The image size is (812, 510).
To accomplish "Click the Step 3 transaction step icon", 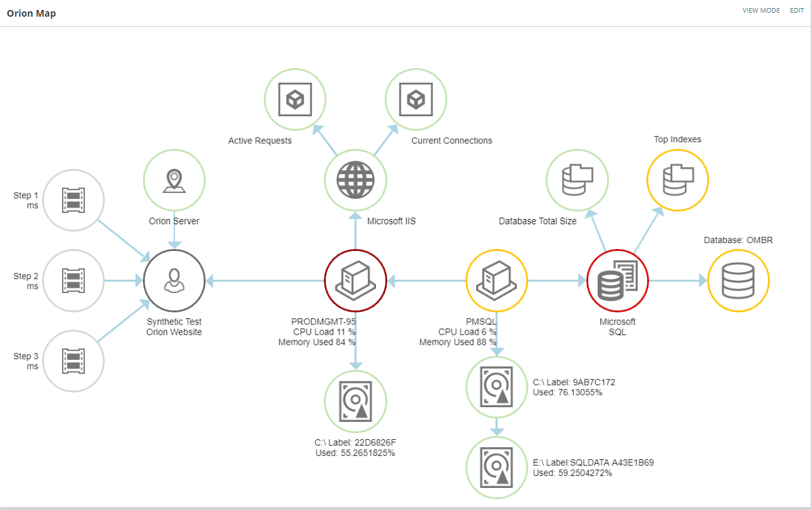I will 73,361.
